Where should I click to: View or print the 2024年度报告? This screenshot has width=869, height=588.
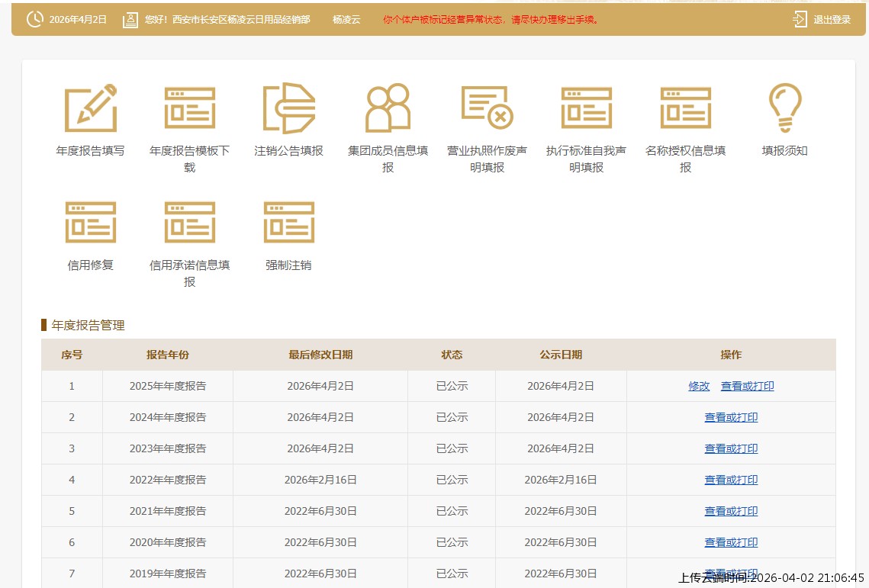pos(731,418)
